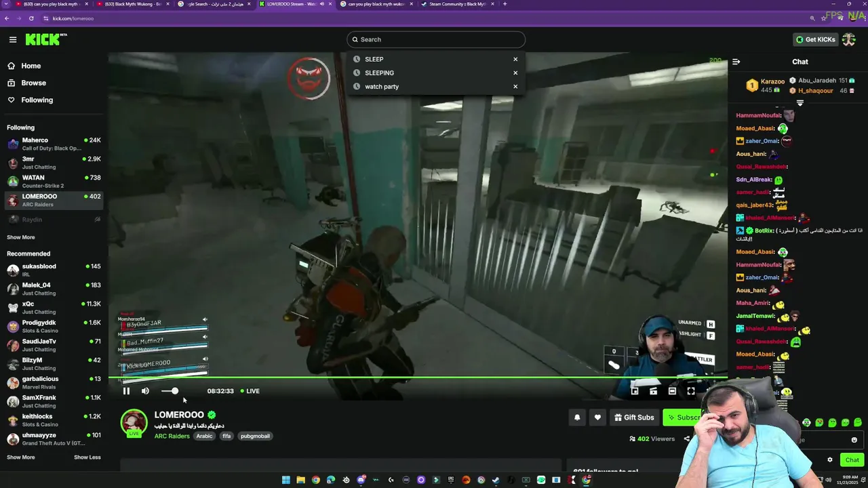
Task: Show More recommended channels
Action: [20, 457]
